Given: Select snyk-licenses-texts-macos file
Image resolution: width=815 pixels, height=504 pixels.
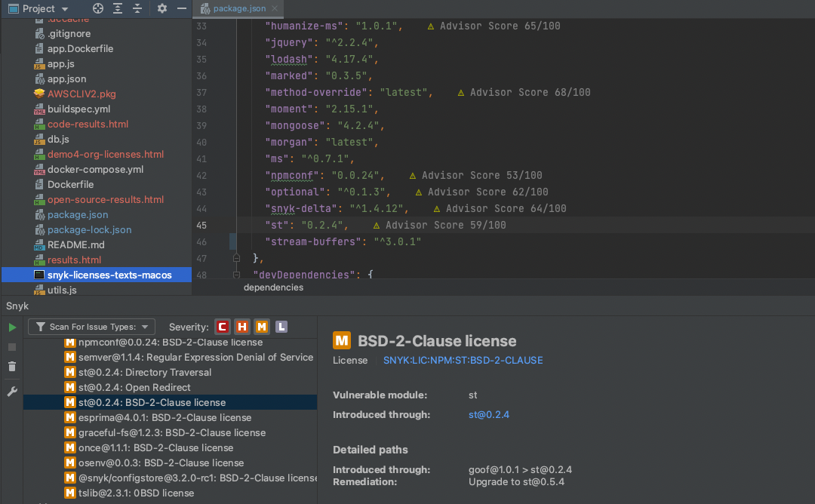Looking at the screenshot, I should [x=97, y=275].
